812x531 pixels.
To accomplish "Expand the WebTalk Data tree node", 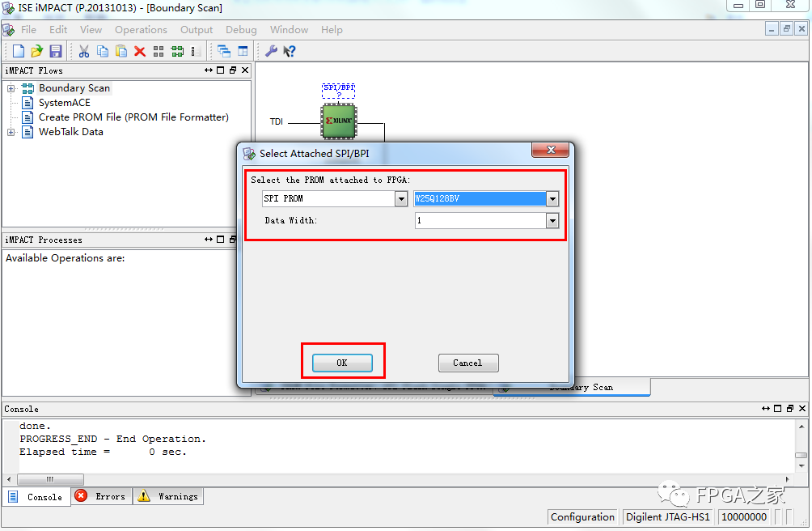I will tap(11, 132).
